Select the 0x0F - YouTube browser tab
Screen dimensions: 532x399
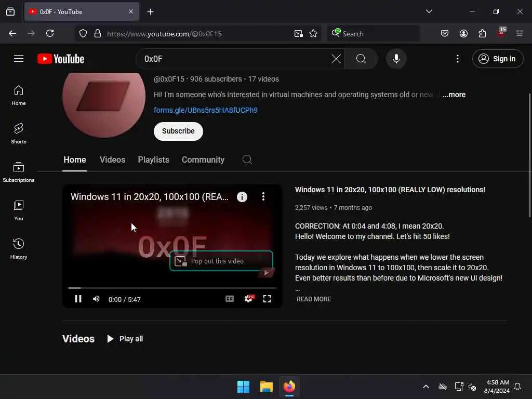82,12
